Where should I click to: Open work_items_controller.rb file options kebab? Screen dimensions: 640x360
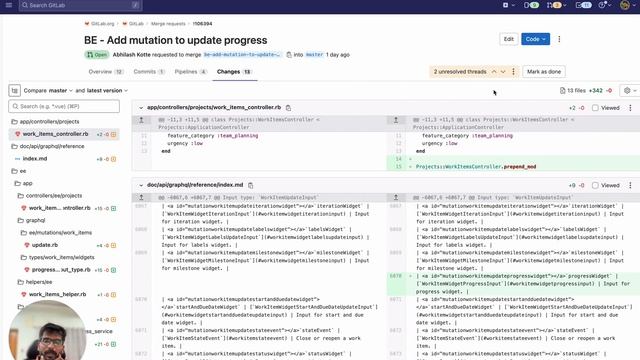click(630, 108)
